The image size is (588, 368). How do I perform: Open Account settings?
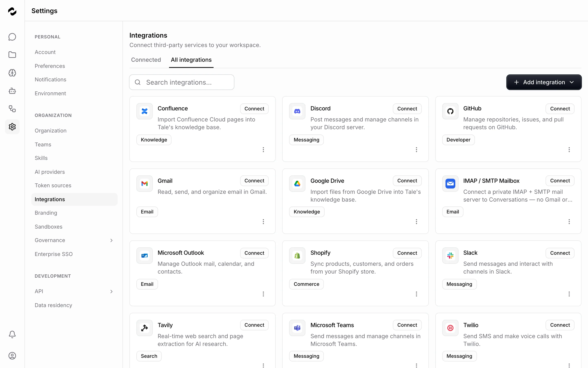point(74,52)
